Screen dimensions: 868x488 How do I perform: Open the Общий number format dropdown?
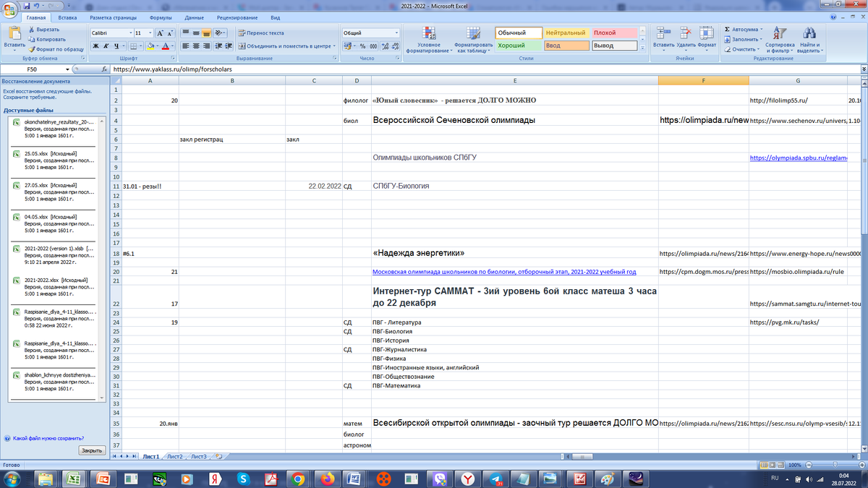[x=396, y=33]
